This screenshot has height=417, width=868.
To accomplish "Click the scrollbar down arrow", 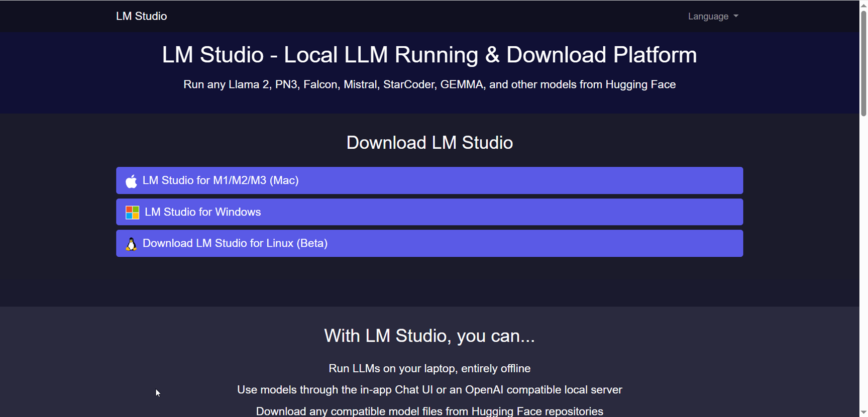I will (863, 412).
